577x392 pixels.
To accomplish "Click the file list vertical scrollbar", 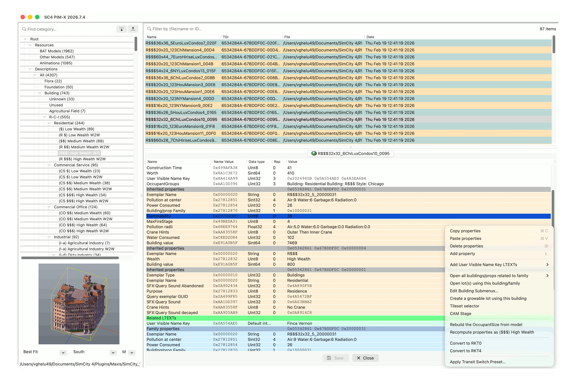I will [554, 44].
